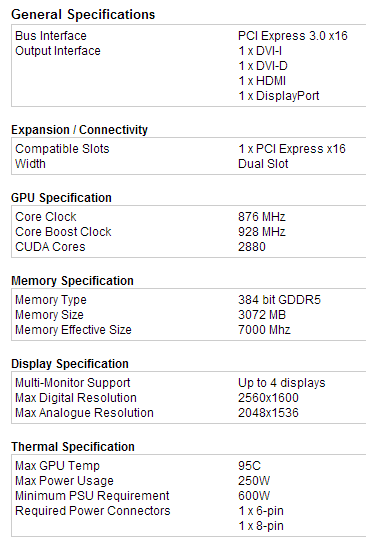Select the PCI Express 3.0 x16 value
The width and height of the screenshot is (366, 540).
click(293, 36)
